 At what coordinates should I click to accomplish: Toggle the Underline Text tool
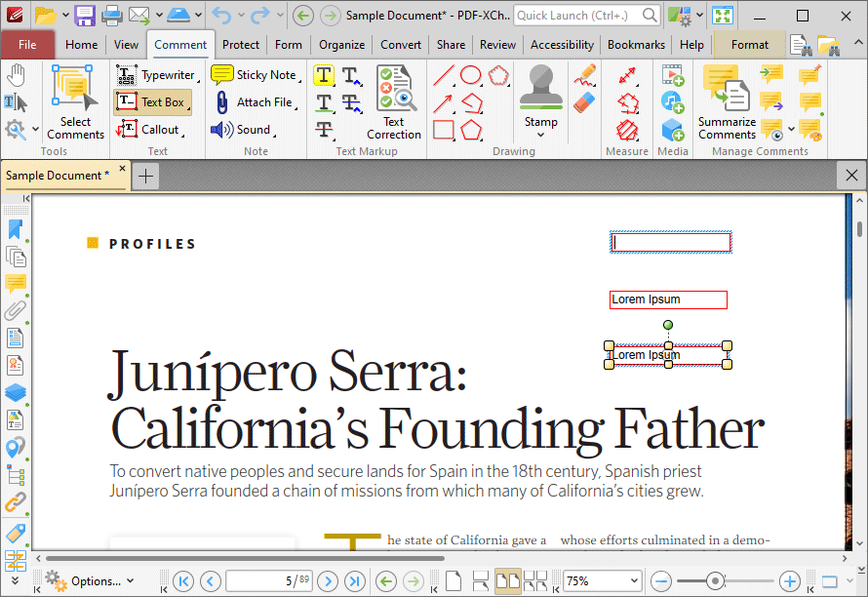point(325,102)
